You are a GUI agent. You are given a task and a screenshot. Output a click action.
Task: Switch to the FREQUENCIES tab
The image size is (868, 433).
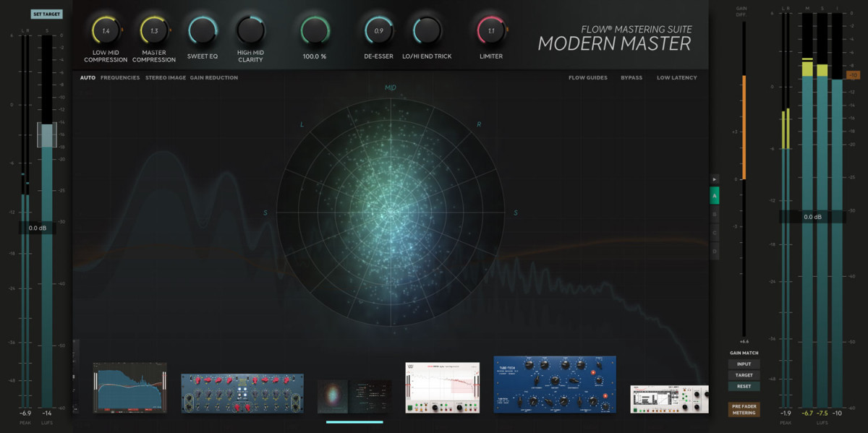(x=120, y=77)
